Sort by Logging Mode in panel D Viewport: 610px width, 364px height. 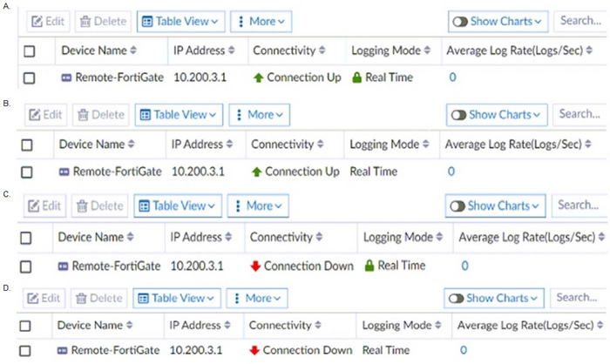click(438, 325)
